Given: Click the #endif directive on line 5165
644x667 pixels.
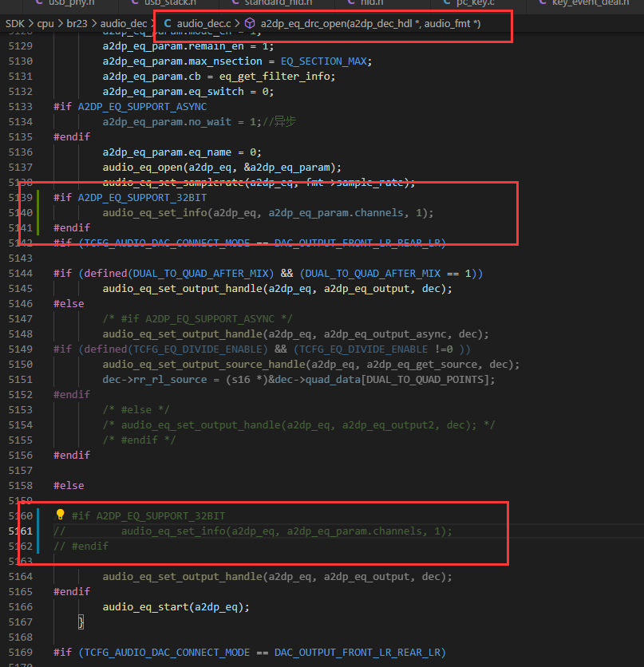Looking at the screenshot, I should tap(72, 591).
